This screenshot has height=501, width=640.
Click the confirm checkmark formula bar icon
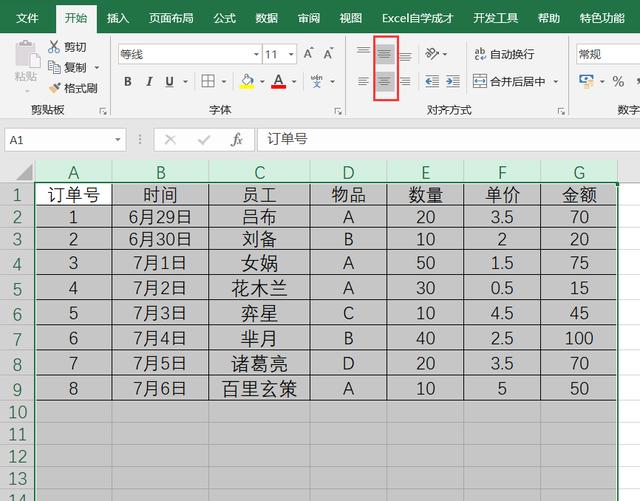[204, 140]
